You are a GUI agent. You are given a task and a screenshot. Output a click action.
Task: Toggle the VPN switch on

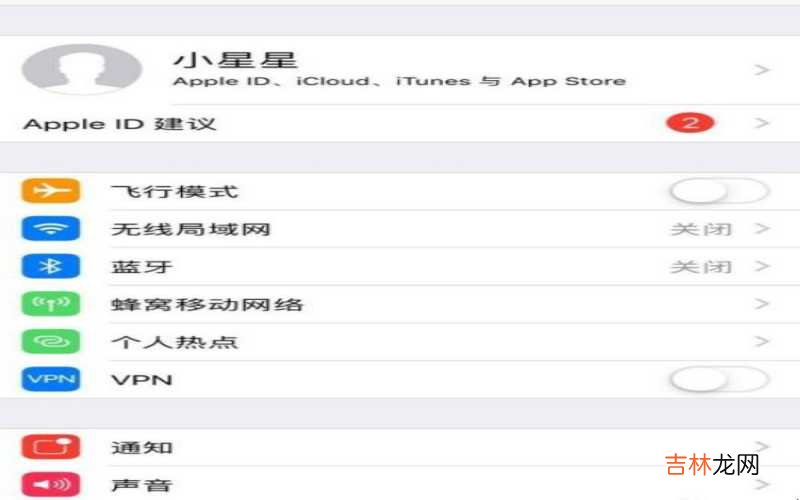tap(719, 380)
